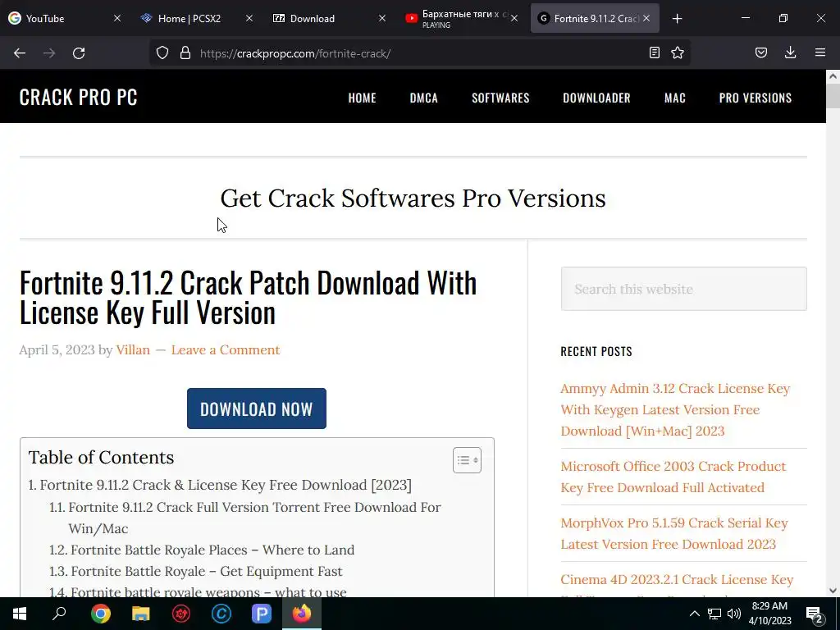Viewport: 840px width, 630px height.
Task: Open File Explorer from taskbar
Action: (141, 614)
